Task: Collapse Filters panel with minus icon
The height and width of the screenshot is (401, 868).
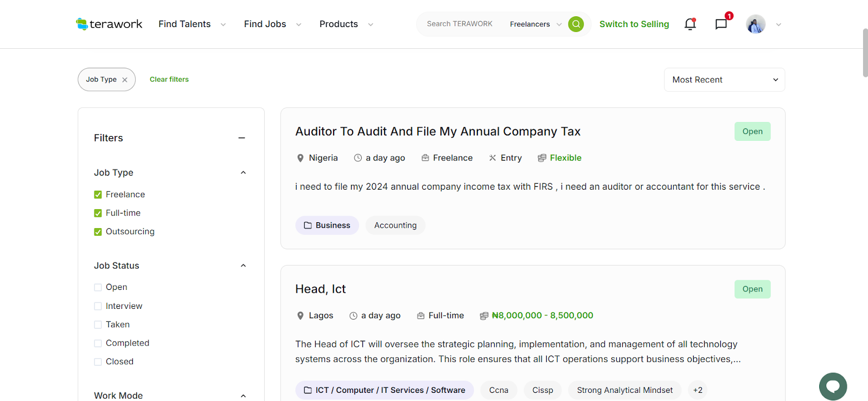Action: click(x=241, y=138)
